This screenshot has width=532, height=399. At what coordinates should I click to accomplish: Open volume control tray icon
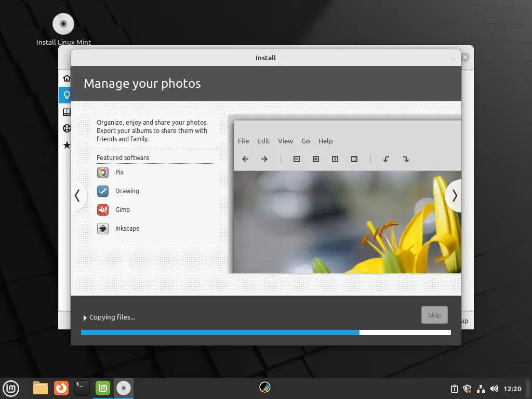[495, 389]
